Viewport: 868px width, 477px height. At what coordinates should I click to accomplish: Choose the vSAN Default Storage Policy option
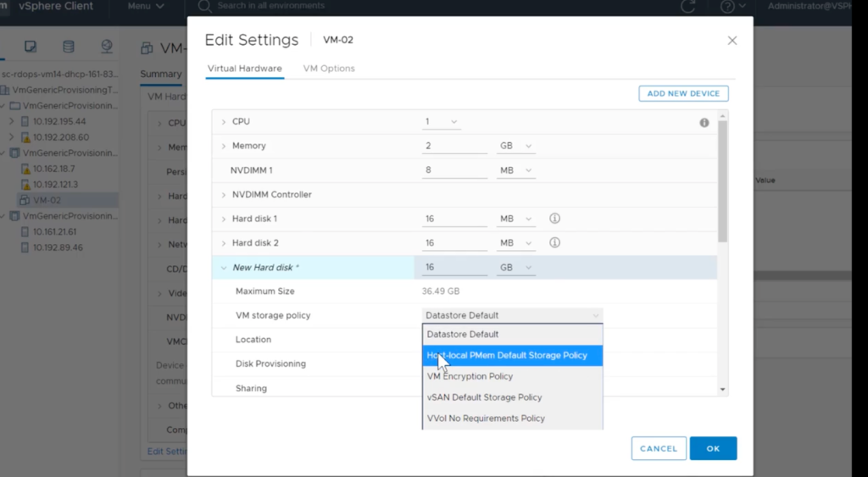click(484, 397)
